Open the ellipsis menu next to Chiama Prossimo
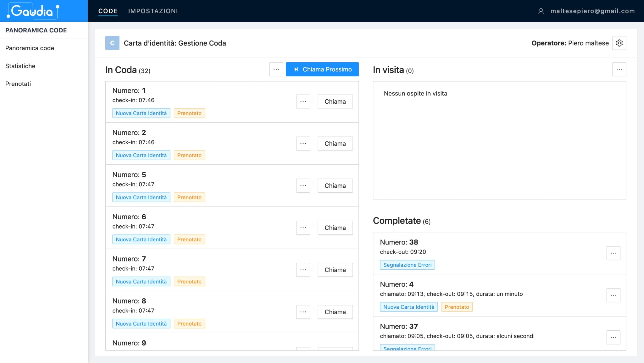644x363 pixels. [x=276, y=69]
